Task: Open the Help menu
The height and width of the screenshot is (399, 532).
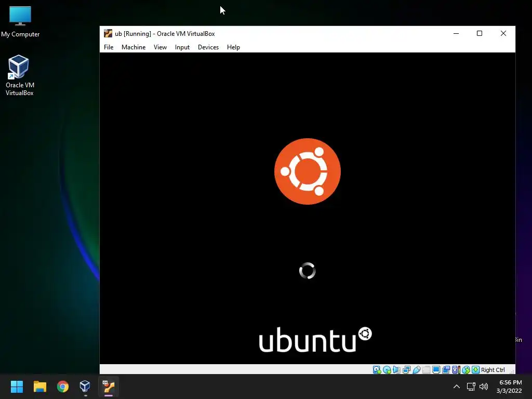Action: (233, 47)
